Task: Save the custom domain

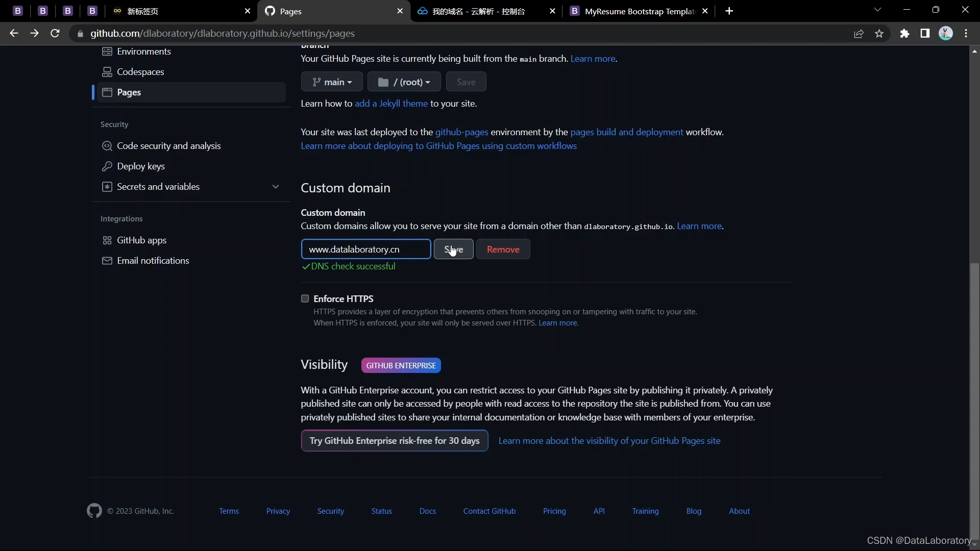Action: pyautogui.click(x=454, y=249)
